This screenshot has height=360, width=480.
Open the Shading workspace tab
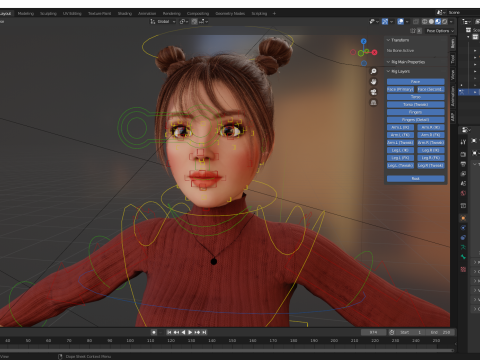(x=125, y=14)
